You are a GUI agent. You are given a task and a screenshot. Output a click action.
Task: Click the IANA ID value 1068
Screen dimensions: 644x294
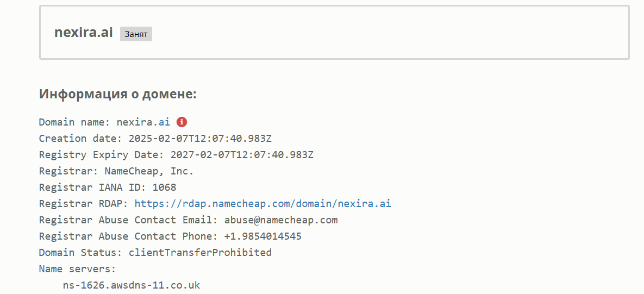[x=164, y=187]
